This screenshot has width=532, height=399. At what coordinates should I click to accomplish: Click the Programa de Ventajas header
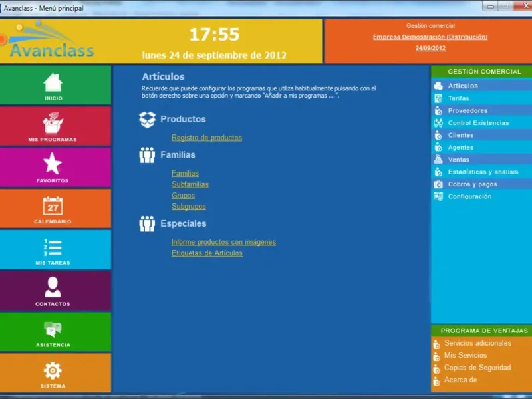point(481,331)
